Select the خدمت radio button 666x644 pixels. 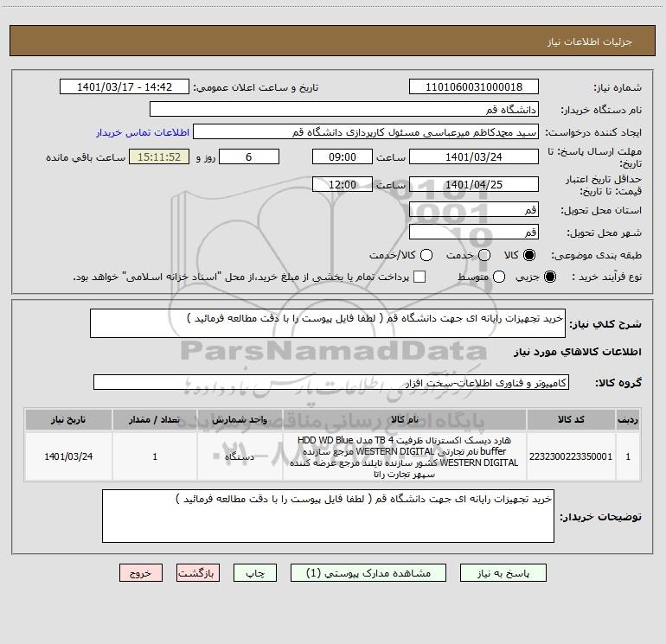484,255
